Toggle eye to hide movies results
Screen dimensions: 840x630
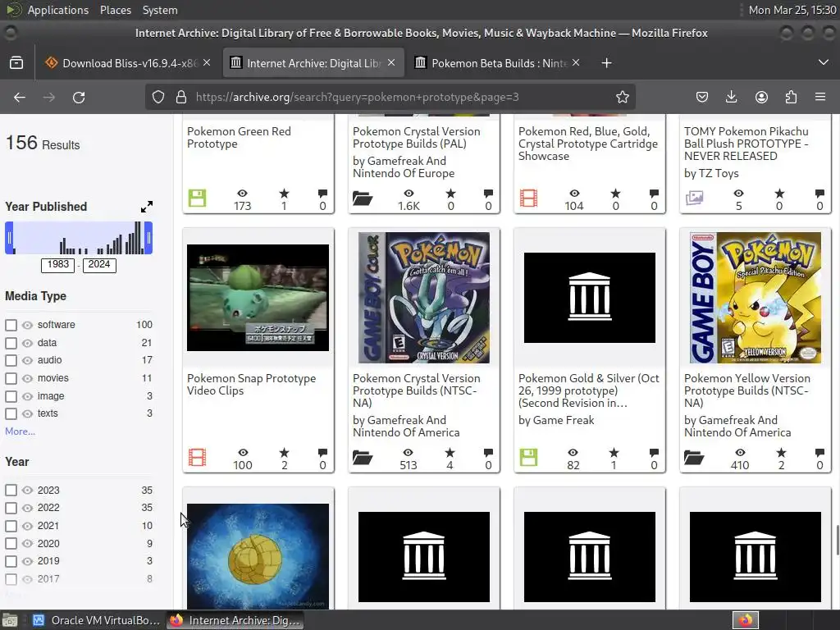[x=27, y=378]
